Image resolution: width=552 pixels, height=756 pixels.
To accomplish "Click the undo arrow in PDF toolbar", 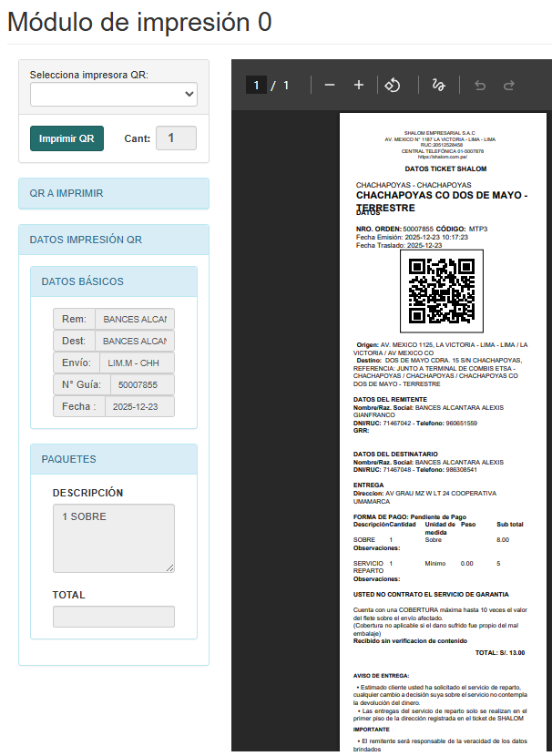I will click(480, 85).
